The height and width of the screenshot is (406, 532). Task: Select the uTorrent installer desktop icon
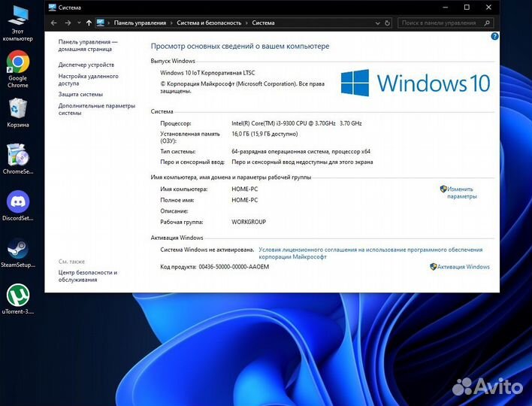tap(17, 299)
